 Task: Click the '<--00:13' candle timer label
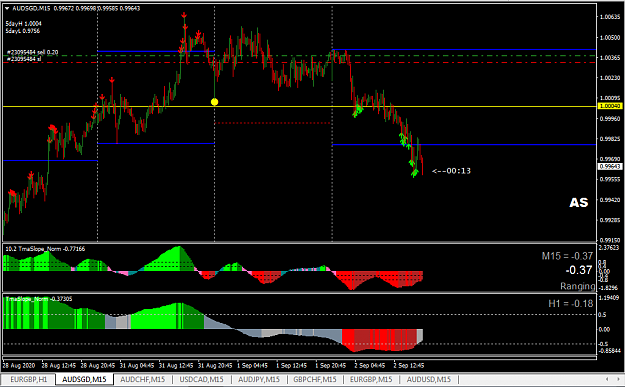click(x=452, y=171)
